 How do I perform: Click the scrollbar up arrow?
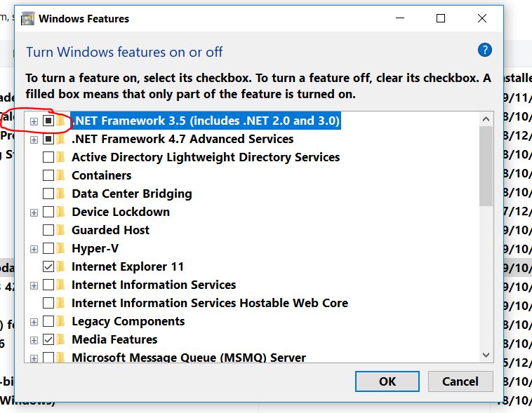[486, 119]
